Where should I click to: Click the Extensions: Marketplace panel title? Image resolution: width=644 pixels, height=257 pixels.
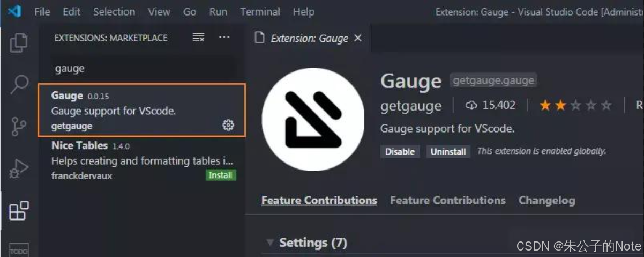(111, 38)
